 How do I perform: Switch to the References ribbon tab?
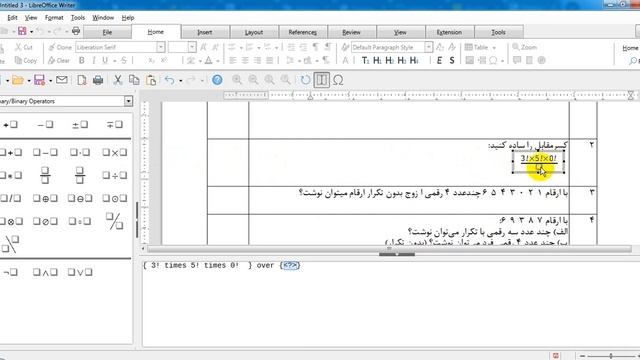302,32
